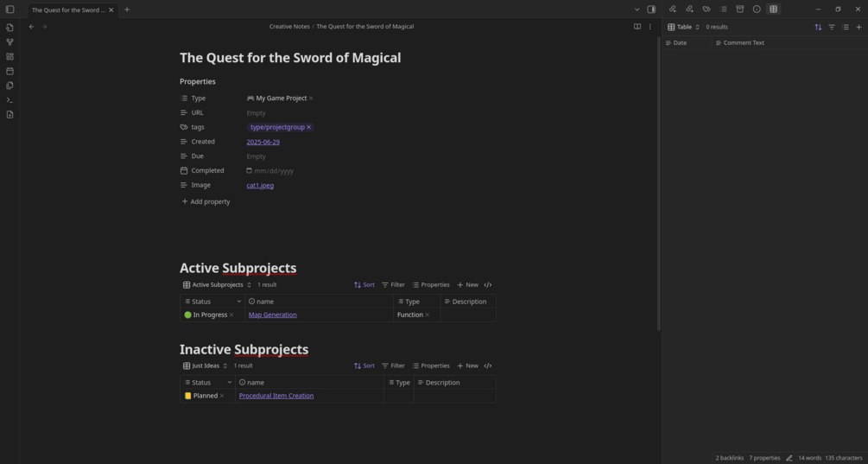
Task: Open a new tab with plus
Action: click(x=127, y=10)
